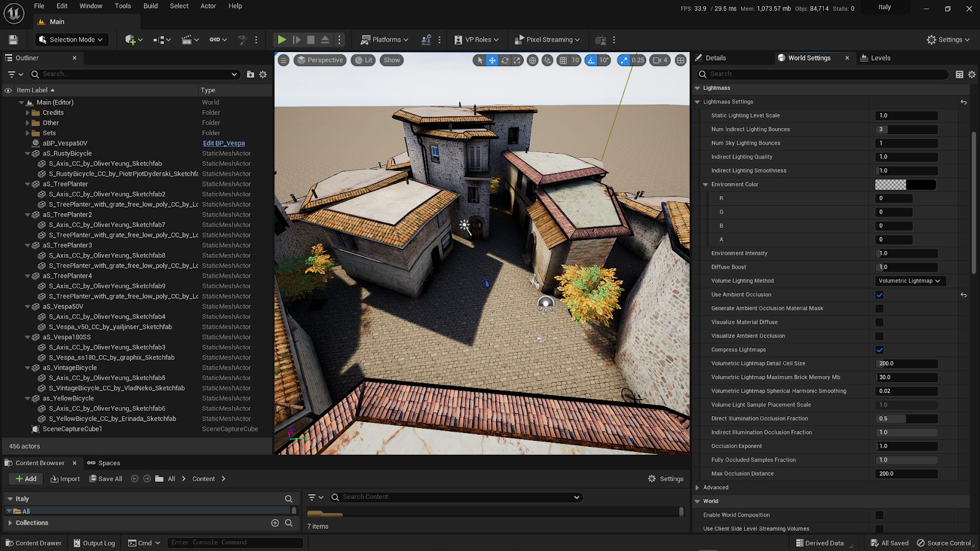Click the Edit BP_Vespa link

224,143
